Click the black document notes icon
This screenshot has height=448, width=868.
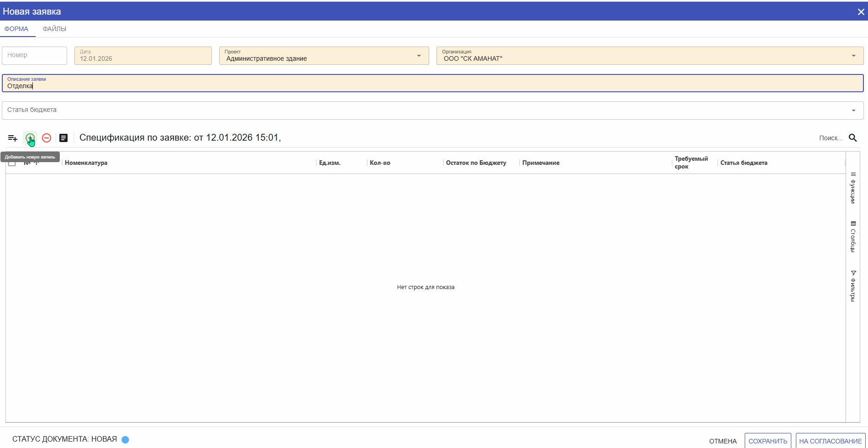[63, 138]
